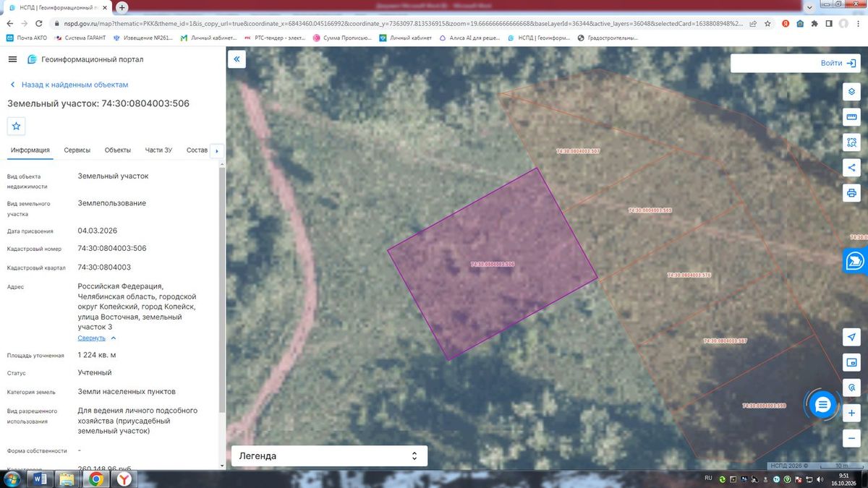868x488 pixels.
Task: Open the Система ГАРАНТ bookmark
Action: (x=79, y=38)
